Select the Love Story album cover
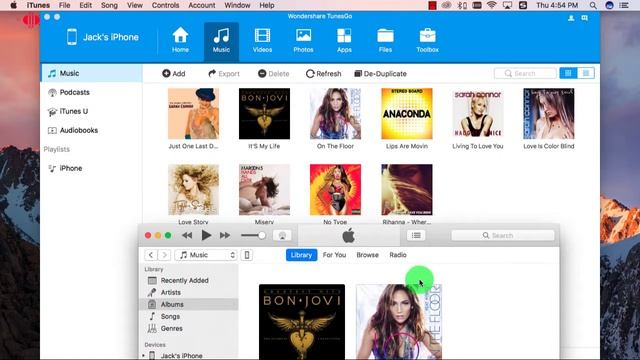This screenshot has width=640, height=360. point(193,190)
